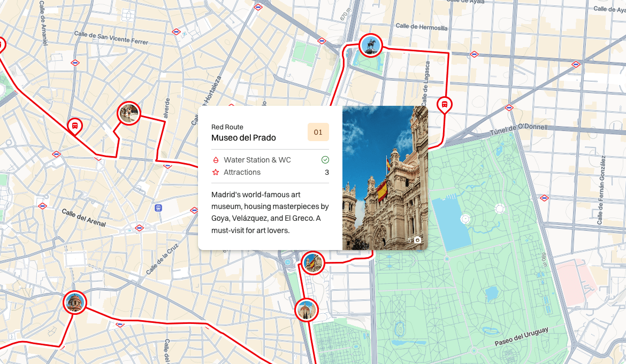This screenshot has width=626, height=364.
Task: Click the green checkmark for Water Station
Action: 325,160
